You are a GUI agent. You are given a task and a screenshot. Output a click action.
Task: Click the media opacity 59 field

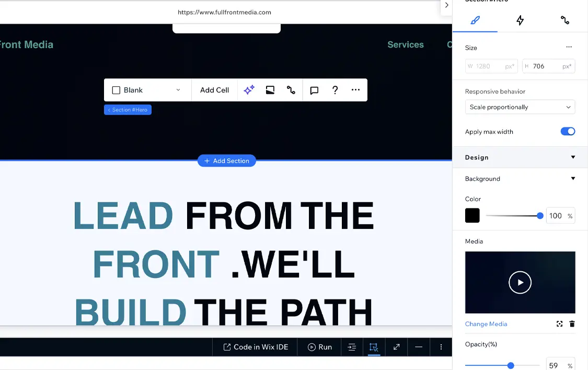(x=560, y=365)
